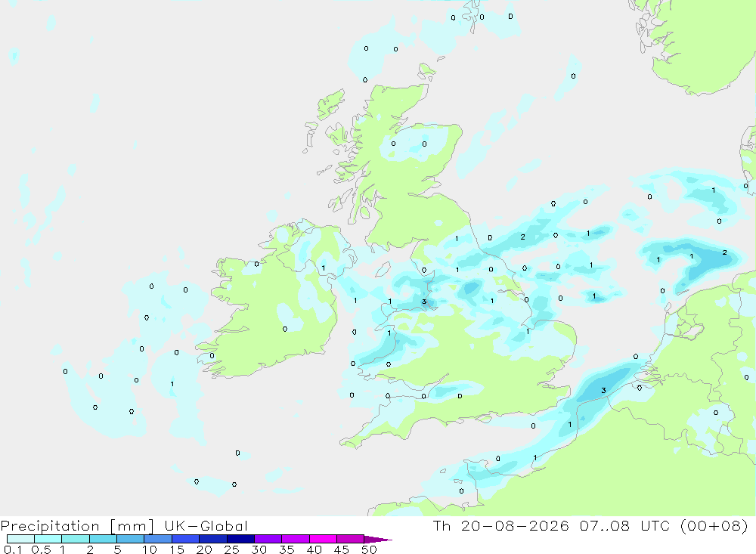Choose the 20–25 mm dark blue legend swatch
The height and width of the screenshot is (554, 756).
click(x=212, y=539)
